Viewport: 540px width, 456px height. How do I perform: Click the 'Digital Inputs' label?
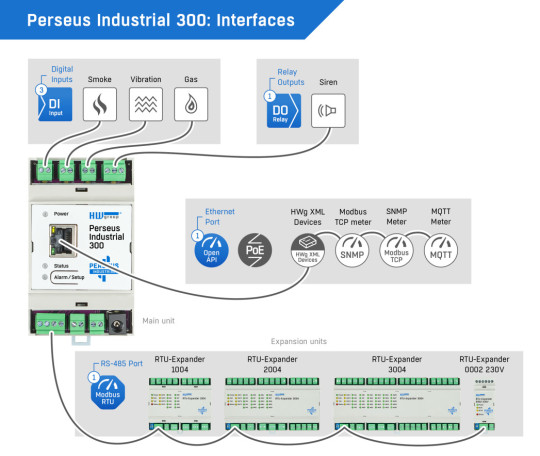click(62, 74)
